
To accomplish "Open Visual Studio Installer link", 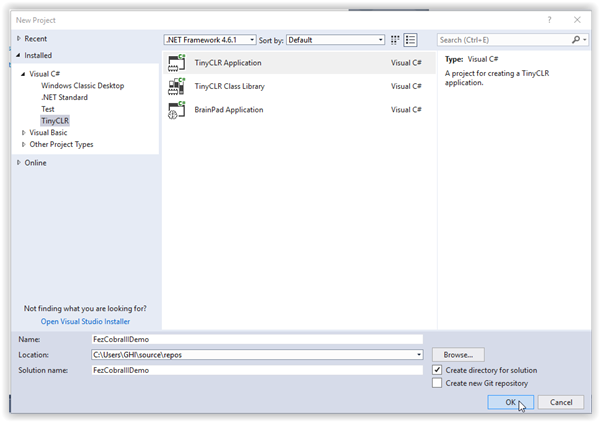I will click(x=85, y=321).
